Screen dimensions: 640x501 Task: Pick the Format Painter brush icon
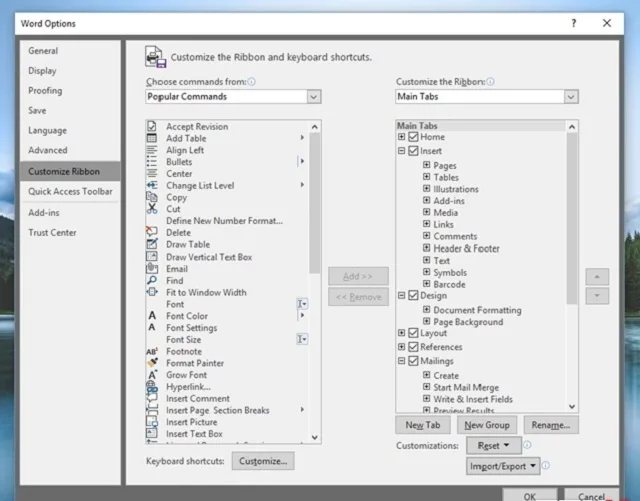pyautogui.click(x=152, y=363)
